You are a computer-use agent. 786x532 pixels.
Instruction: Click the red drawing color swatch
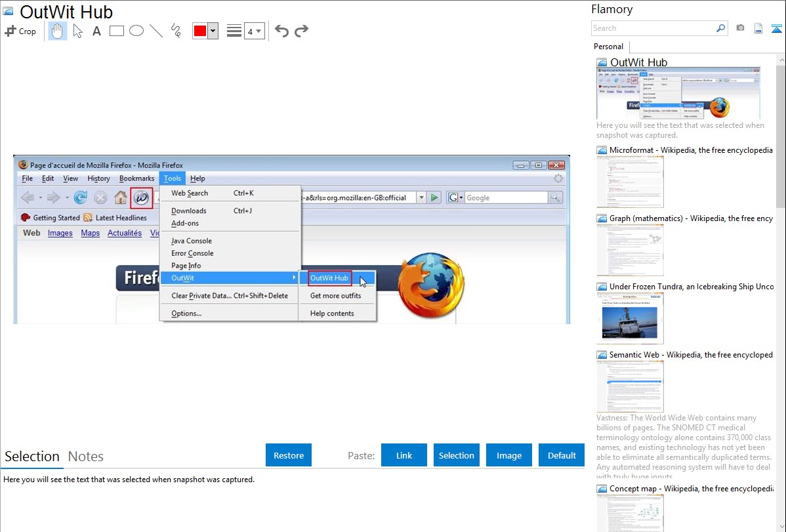(200, 31)
